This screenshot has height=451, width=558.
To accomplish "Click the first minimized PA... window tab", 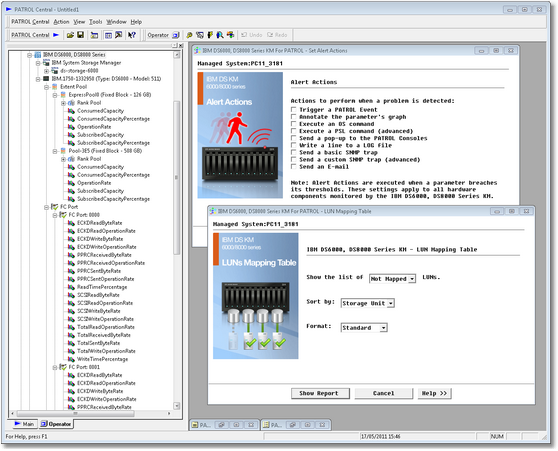I will tap(204, 425).
